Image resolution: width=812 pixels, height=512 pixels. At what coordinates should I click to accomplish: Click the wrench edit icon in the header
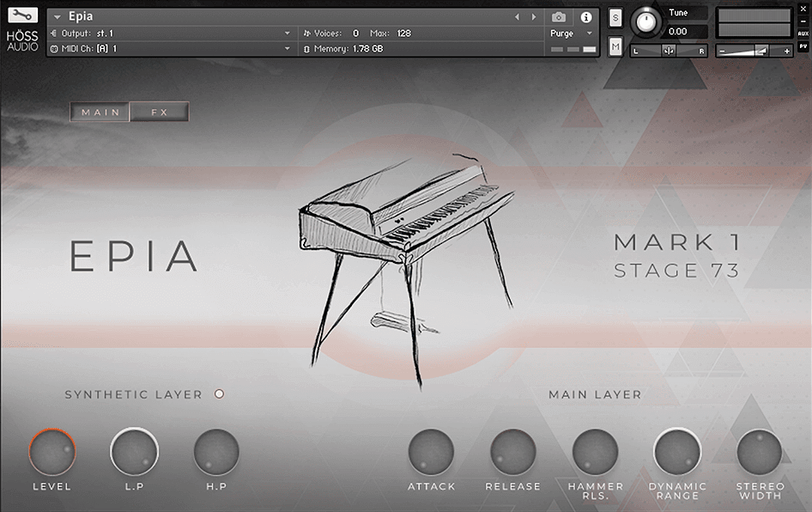[21, 15]
